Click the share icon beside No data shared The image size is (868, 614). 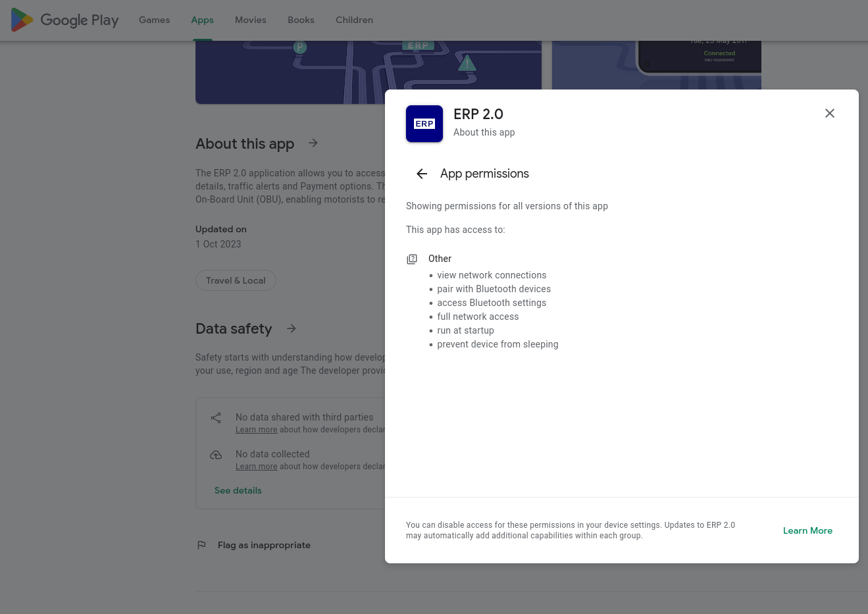(x=216, y=418)
